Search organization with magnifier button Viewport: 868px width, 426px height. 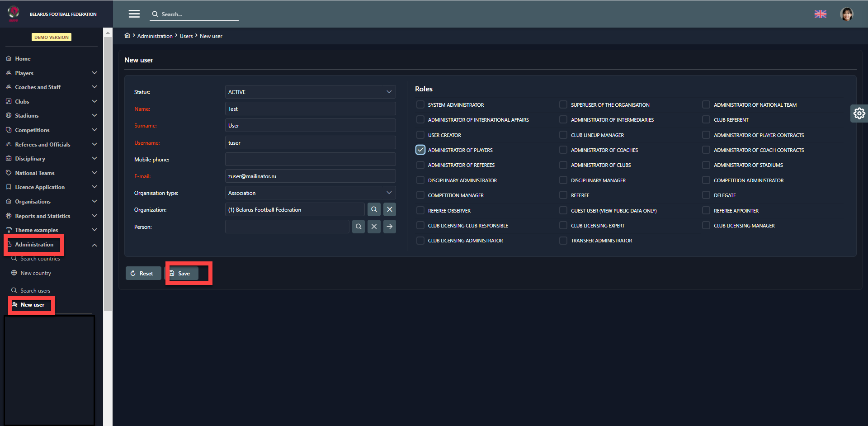click(x=374, y=209)
